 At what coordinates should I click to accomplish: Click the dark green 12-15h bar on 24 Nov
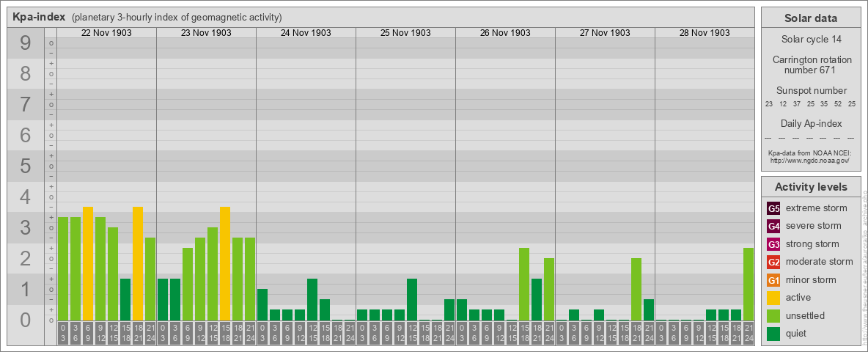[312, 299]
